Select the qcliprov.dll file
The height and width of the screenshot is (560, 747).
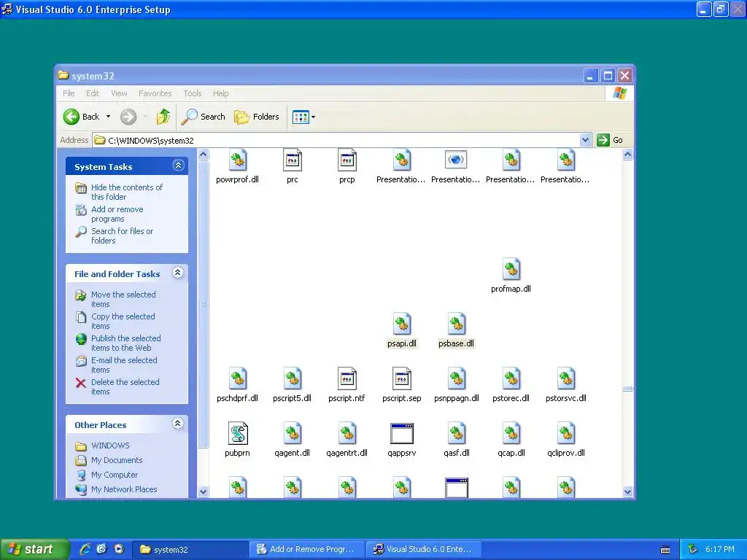coord(566,440)
